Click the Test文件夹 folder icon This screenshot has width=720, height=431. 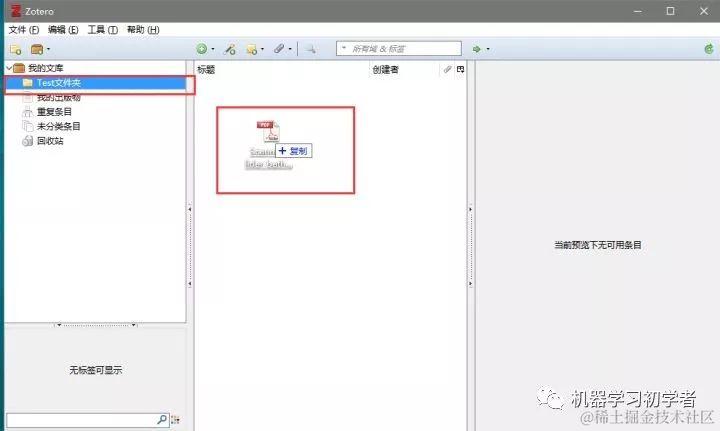28,83
